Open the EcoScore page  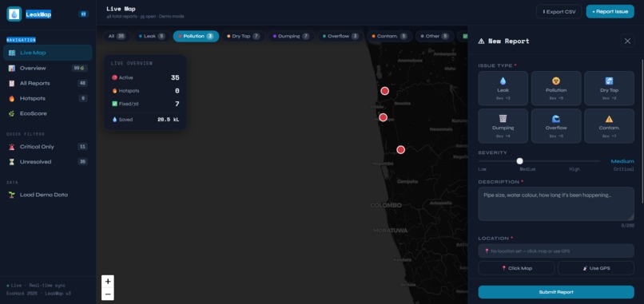[x=48, y=113]
